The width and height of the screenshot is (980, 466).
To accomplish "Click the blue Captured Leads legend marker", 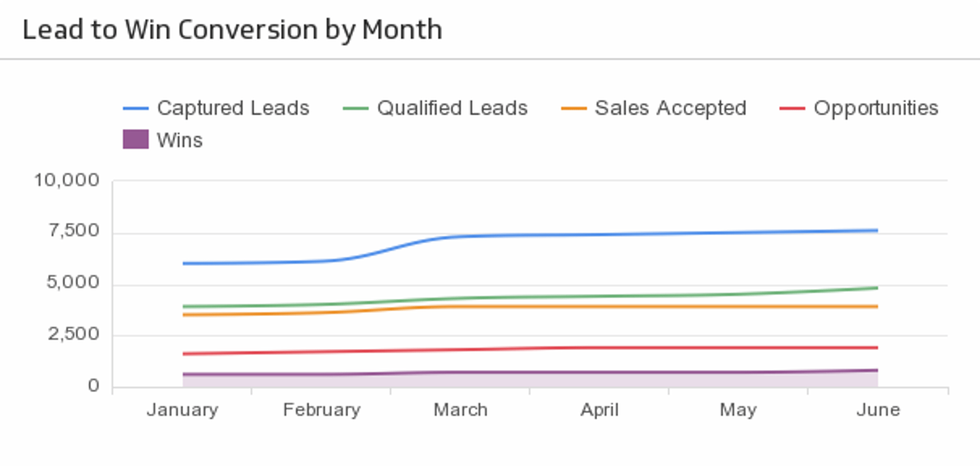I will [135, 109].
